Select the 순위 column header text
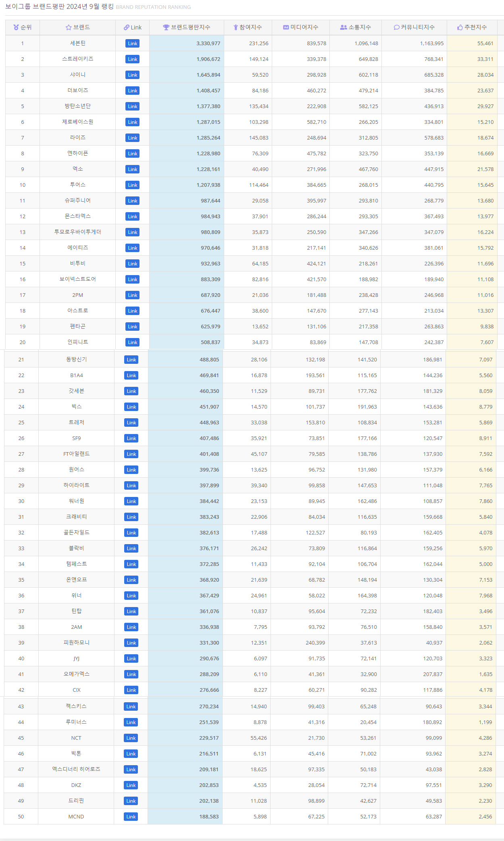 26,27
